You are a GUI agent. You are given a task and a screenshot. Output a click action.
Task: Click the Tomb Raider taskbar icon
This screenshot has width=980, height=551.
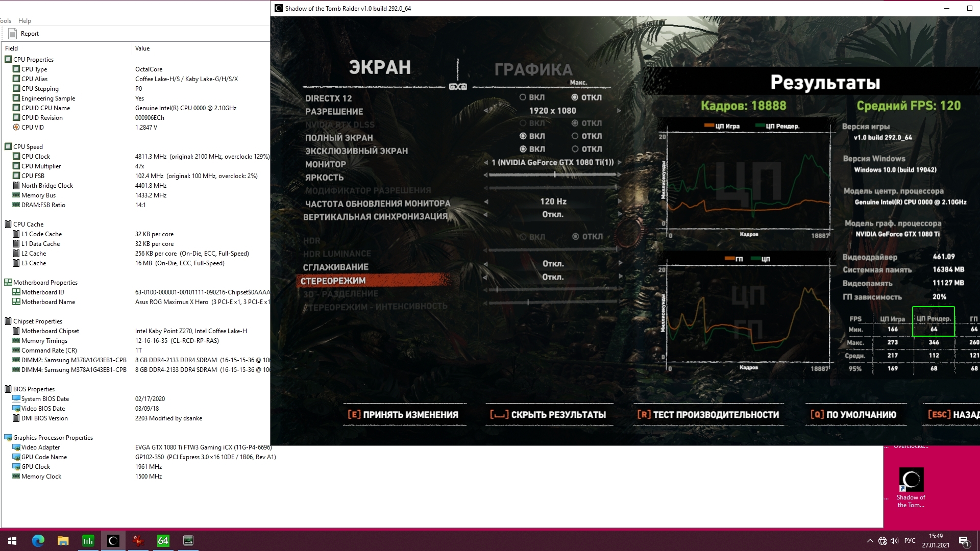pyautogui.click(x=113, y=541)
